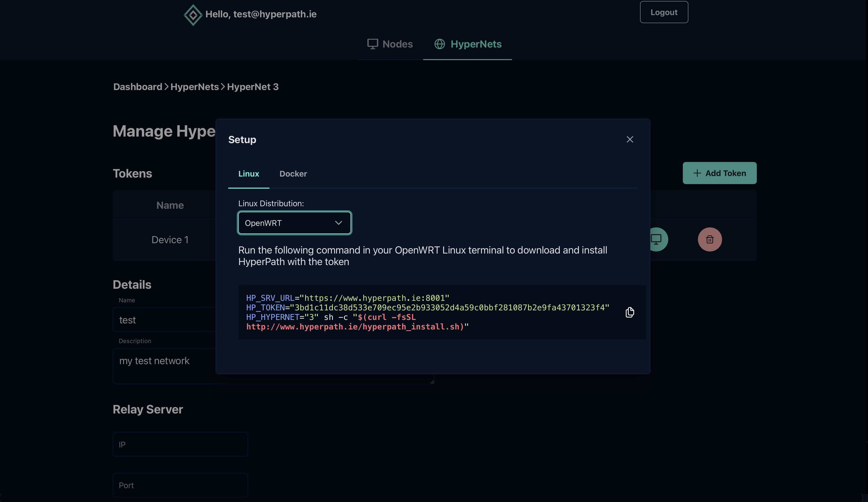Click the Details section heading
The height and width of the screenshot is (502, 868).
(x=132, y=284)
